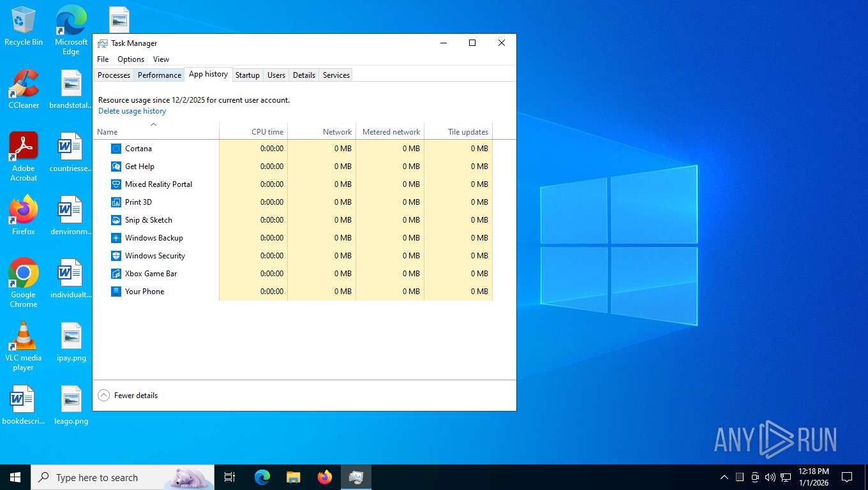Click the Mixed Reality Portal icon
Viewport: 868px width, 490px height.
click(116, 184)
